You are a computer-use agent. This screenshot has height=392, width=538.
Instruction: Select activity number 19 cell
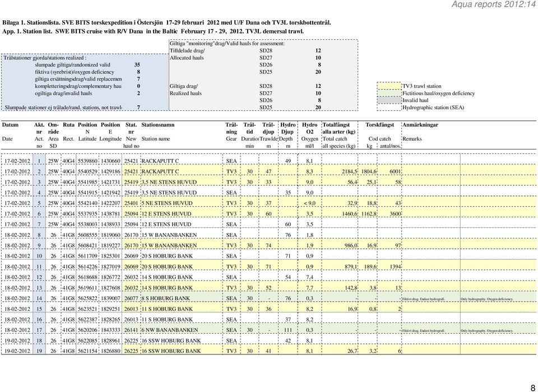pos(39,351)
